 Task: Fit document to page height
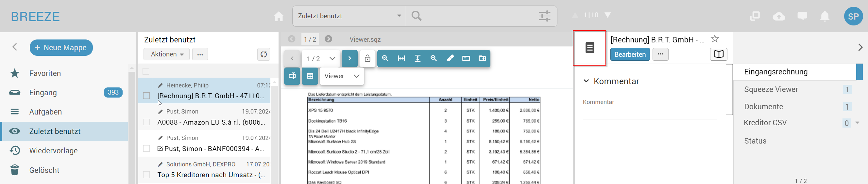click(417, 58)
